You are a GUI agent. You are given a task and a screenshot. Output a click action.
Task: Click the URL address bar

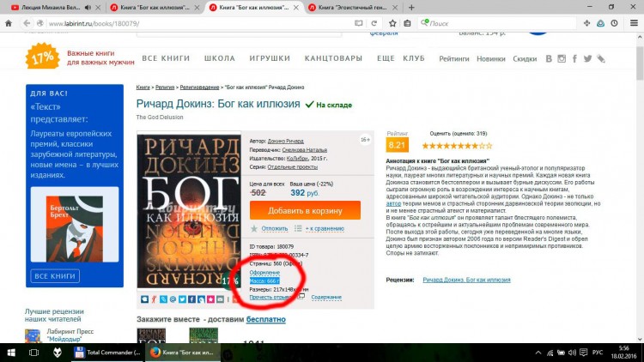pyautogui.click(x=199, y=23)
